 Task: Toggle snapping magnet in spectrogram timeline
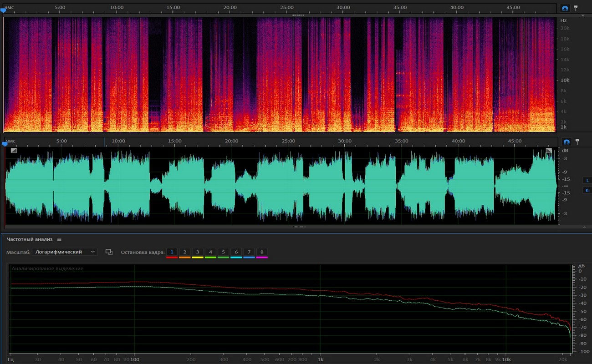point(565,8)
